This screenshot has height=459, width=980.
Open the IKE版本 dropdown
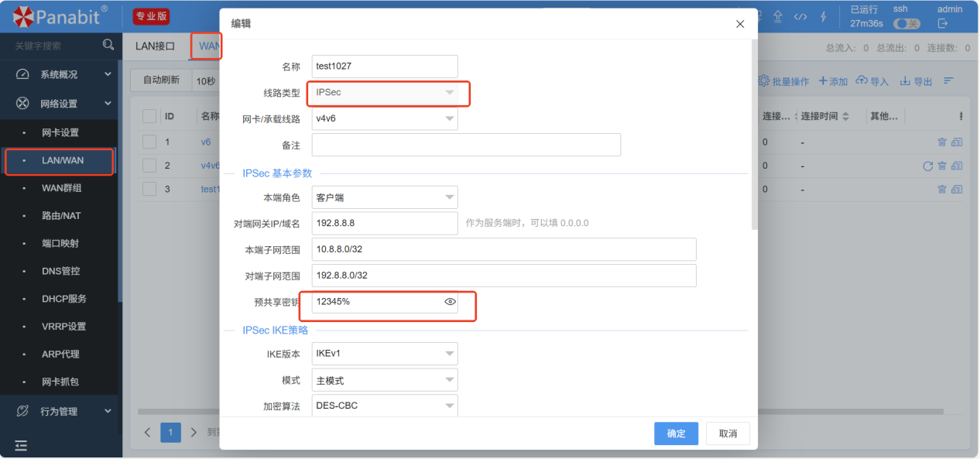pos(385,354)
